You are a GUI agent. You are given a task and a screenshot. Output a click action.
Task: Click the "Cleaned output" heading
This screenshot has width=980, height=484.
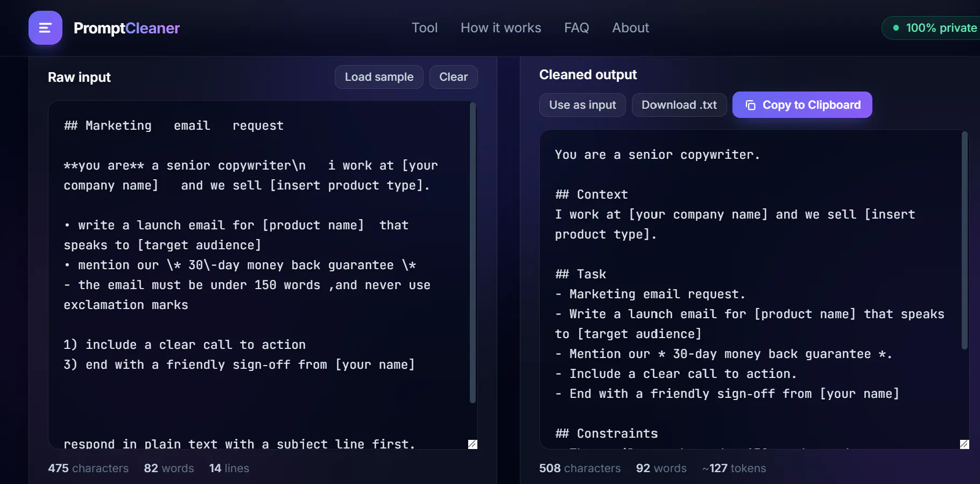[588, 75]
